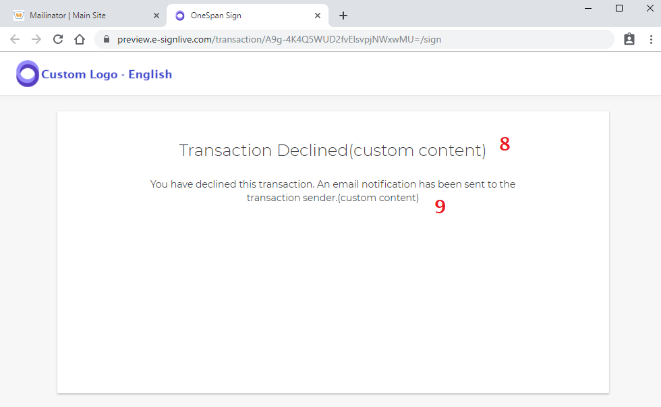Click the browser forward arrow
Screen dimensions: 661x407
[37, 39]
